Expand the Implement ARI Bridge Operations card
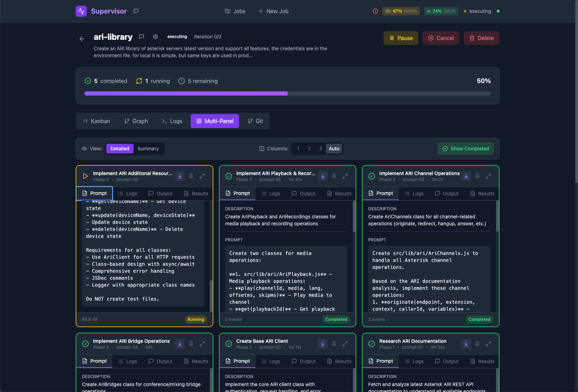The width and height of the screenshot is (578, 392). [x=202, y=344]
